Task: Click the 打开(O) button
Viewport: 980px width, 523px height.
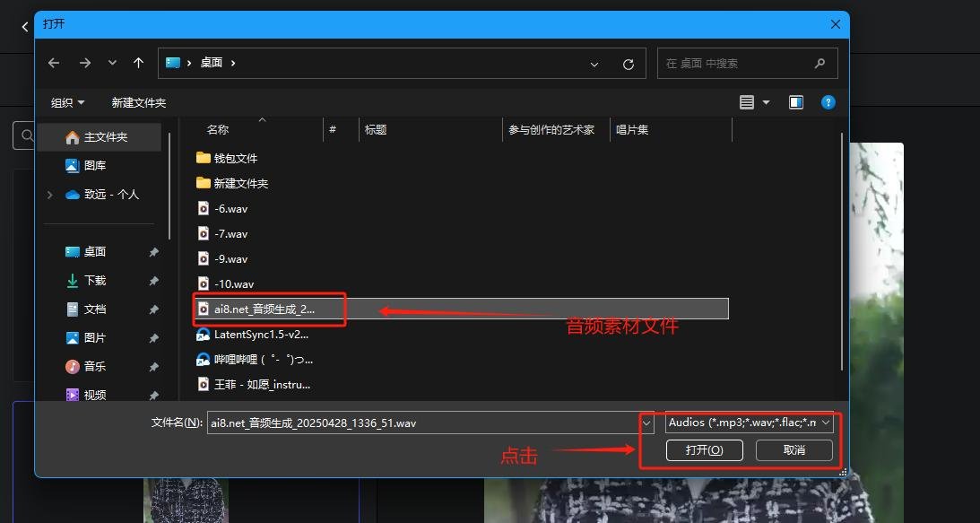Action: click(703, 449)
